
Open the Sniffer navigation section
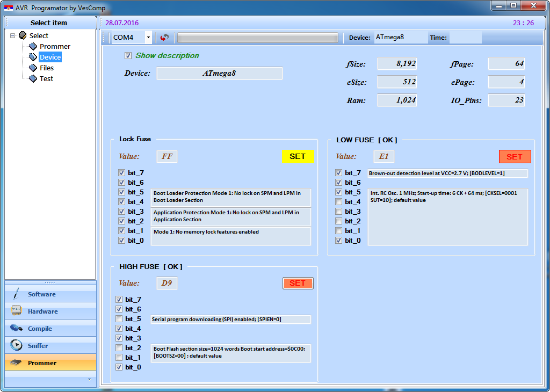(x=50, y=345)
